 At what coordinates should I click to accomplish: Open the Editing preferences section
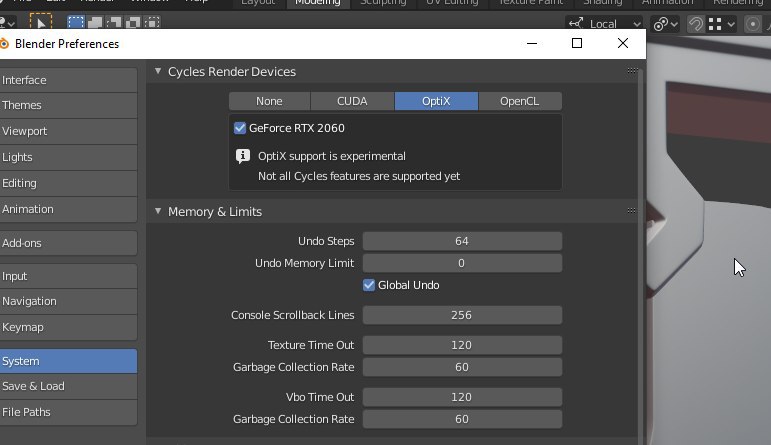tap(68, 183)
